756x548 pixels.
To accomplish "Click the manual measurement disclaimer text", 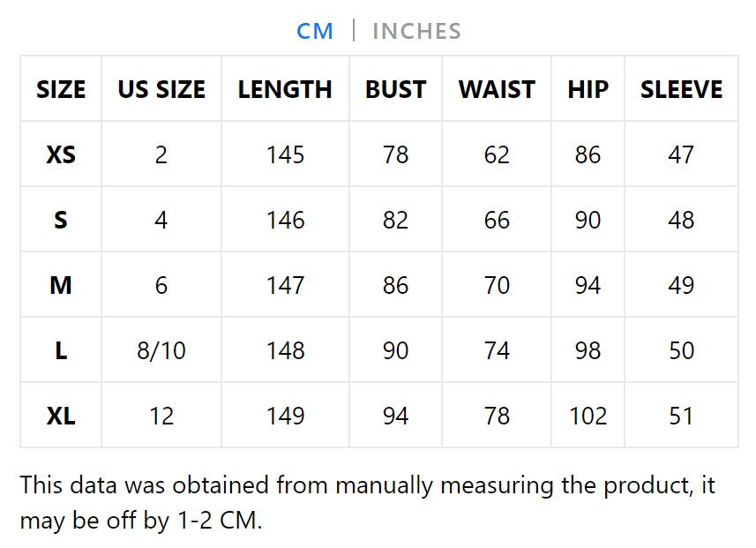I will tap(367, 502).
